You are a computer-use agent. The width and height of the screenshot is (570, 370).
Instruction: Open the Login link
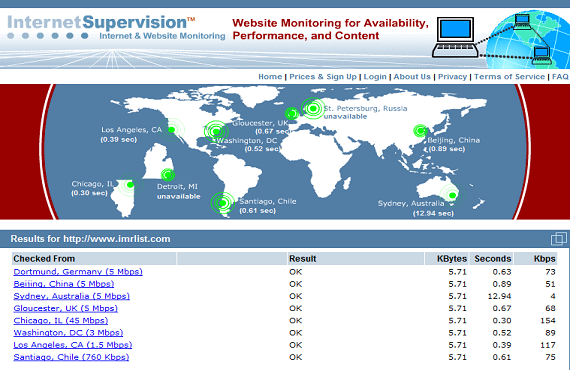tap(375, 77)
